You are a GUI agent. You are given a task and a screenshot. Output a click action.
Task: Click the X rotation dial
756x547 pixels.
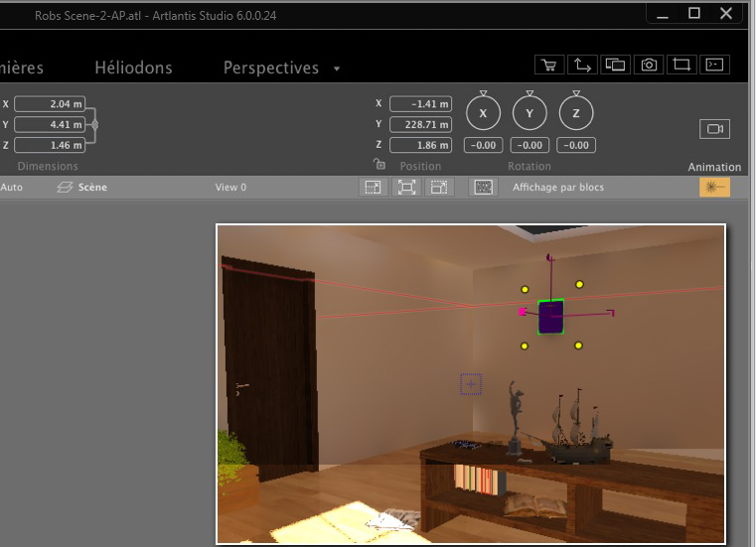tap(484, 114)
